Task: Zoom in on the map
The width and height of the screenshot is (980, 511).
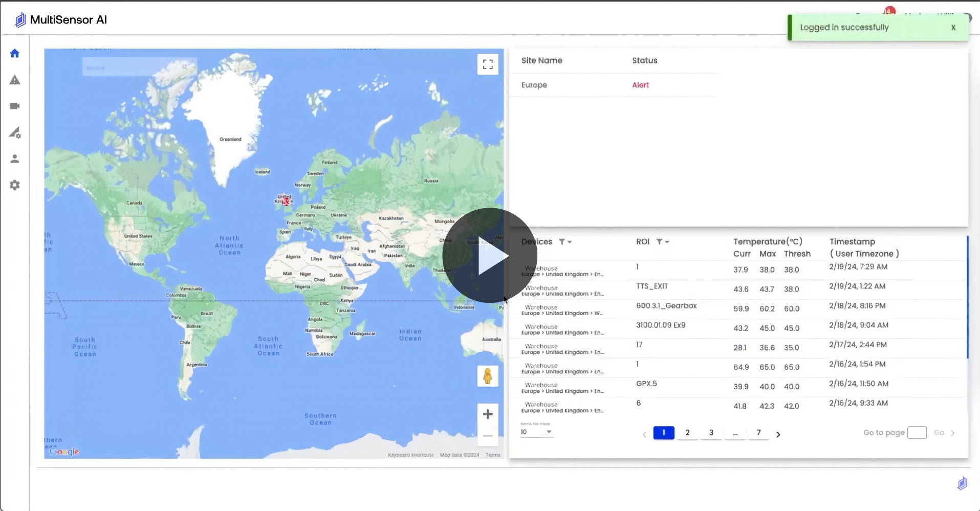Action: point(488,414)
